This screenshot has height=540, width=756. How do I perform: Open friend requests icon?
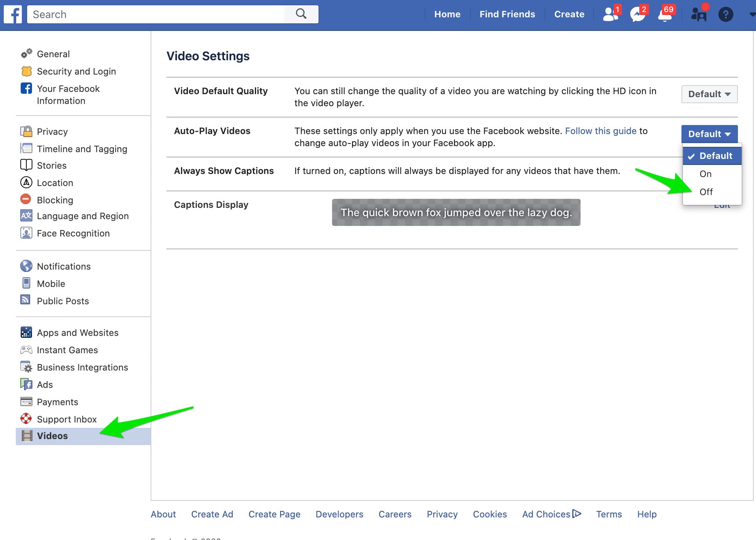coord(610,14)
